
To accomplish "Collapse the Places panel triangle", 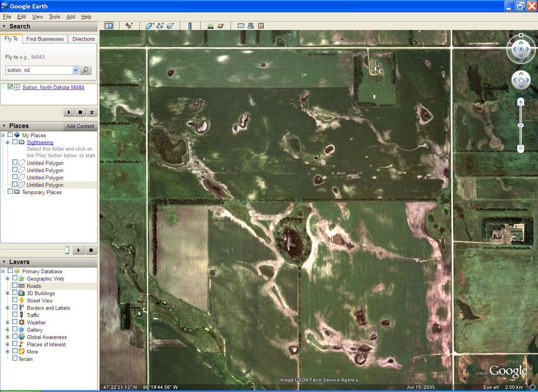I will tap(4, 126).
